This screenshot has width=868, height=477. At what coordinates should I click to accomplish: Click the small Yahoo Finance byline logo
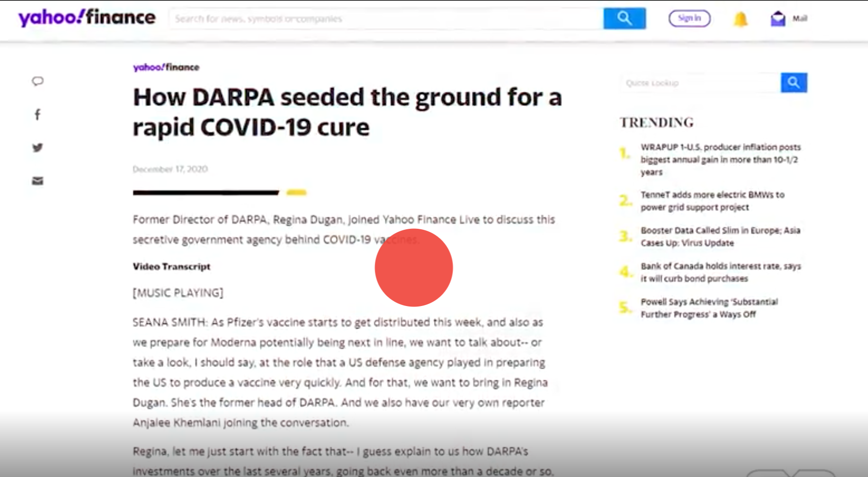coord(166,67)
